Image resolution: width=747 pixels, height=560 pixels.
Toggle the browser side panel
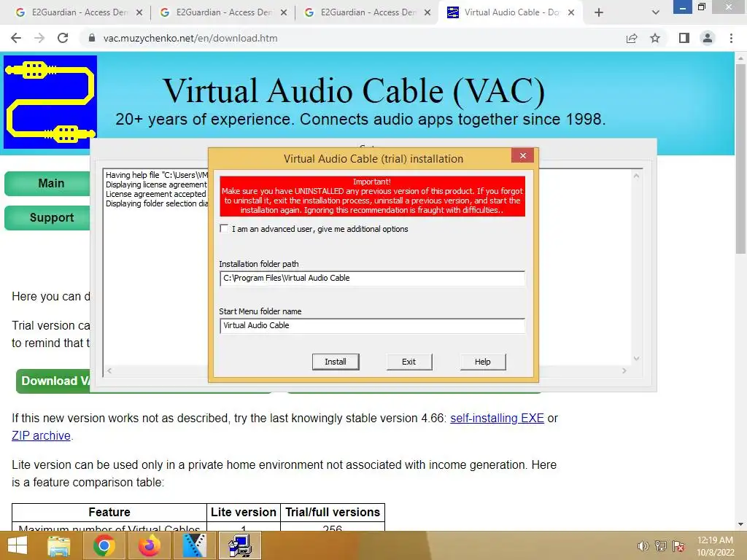tap(684, 38)
